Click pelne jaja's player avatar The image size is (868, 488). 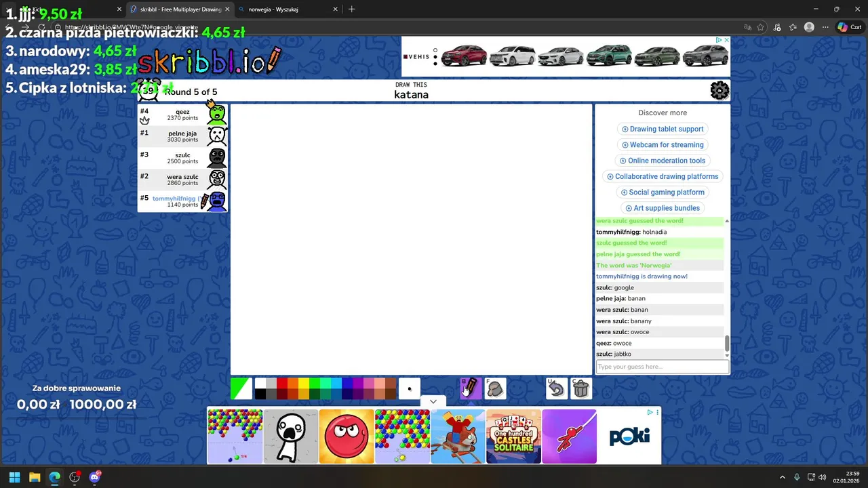pyautogui.click(x=217, y=136)
